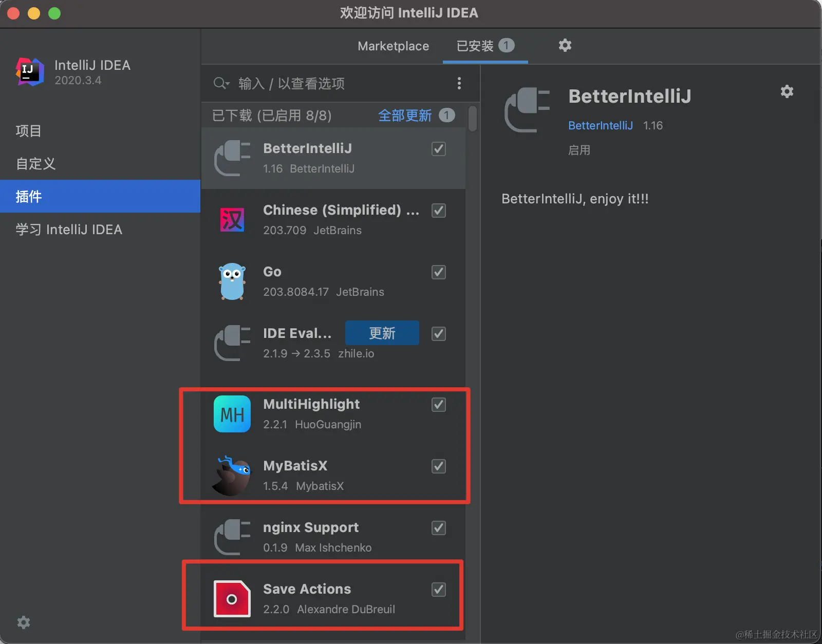Click the Save Actions red icon

[232, 599]
